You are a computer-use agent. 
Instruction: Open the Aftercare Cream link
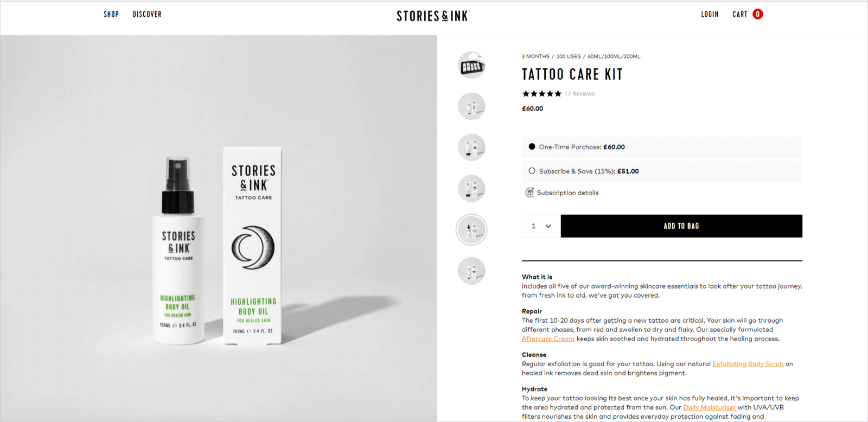(x=548, y=339)
